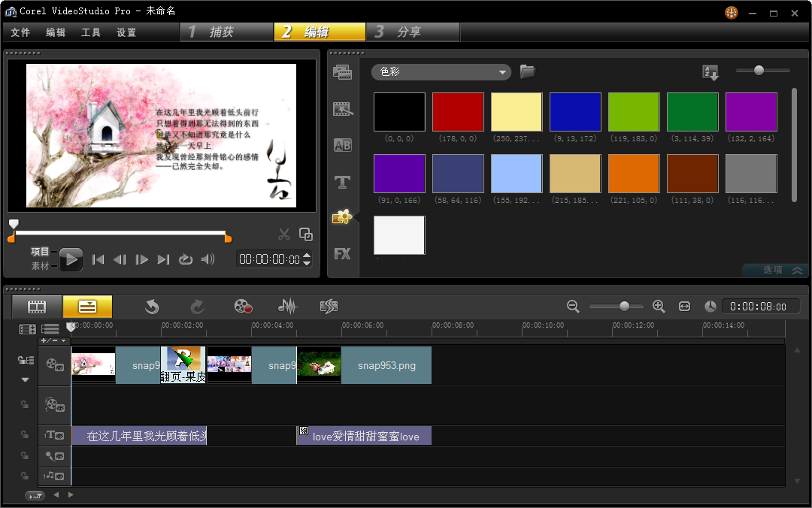This screenshot has width=812, height=508.
Task: Switch to Storyboard view
Action: click(37, 307)
